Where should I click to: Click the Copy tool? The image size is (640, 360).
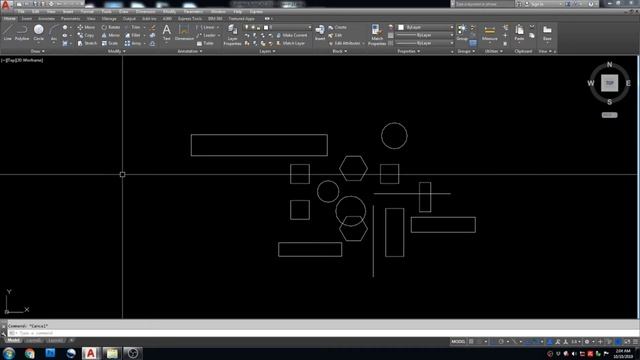coord(86,36)
